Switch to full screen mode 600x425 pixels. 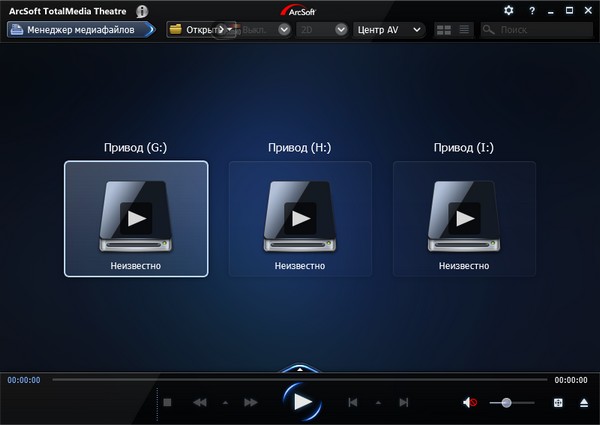coord(558,402)
